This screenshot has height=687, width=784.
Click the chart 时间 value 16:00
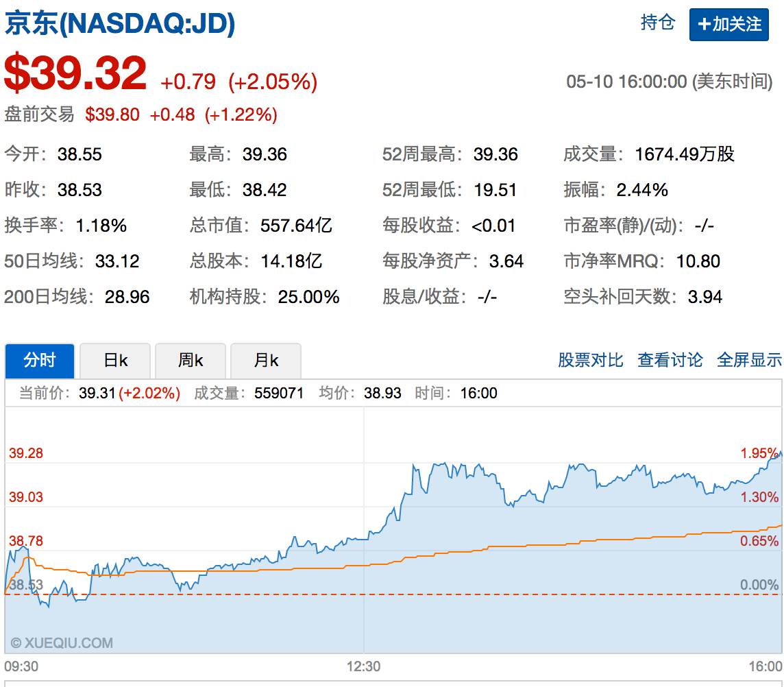(478, 393)
